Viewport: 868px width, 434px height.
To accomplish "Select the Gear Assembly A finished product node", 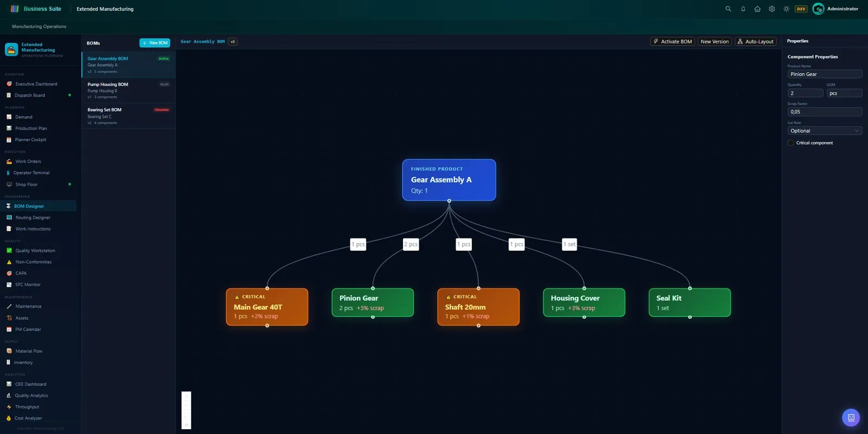I will 449,180.
